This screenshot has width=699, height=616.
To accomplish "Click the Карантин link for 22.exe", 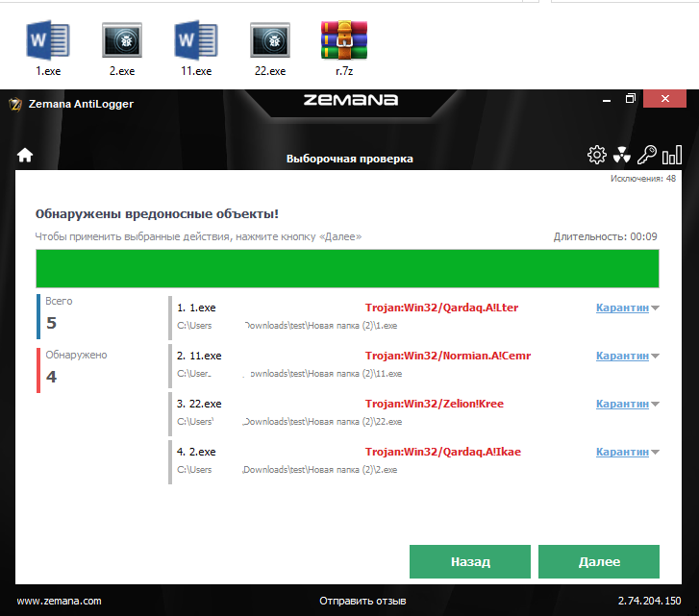I will click(x=622, y=404).
